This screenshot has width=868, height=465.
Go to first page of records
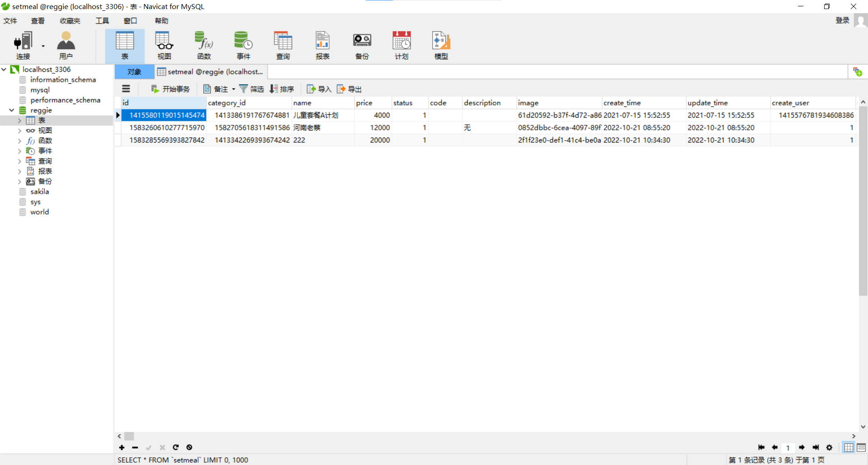(761, 447)
